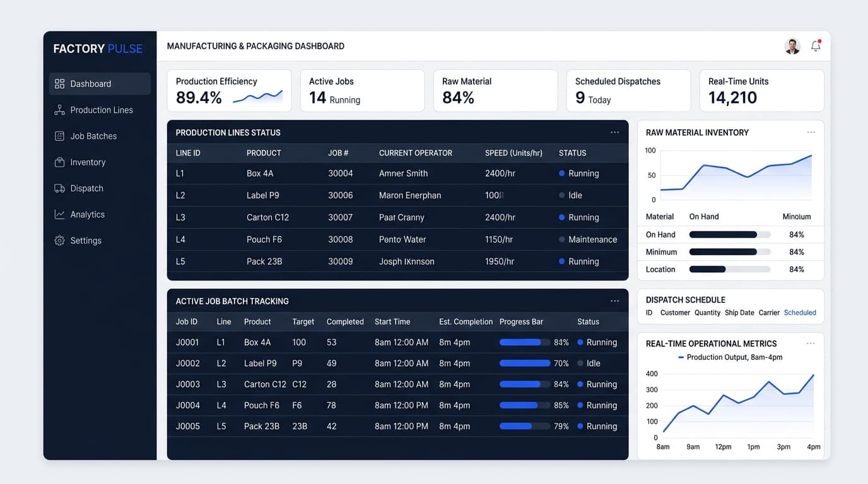This screenshot has width=868, height=484.
Task: Open Raw Material Inventory options menu
Action: (811, 132)
